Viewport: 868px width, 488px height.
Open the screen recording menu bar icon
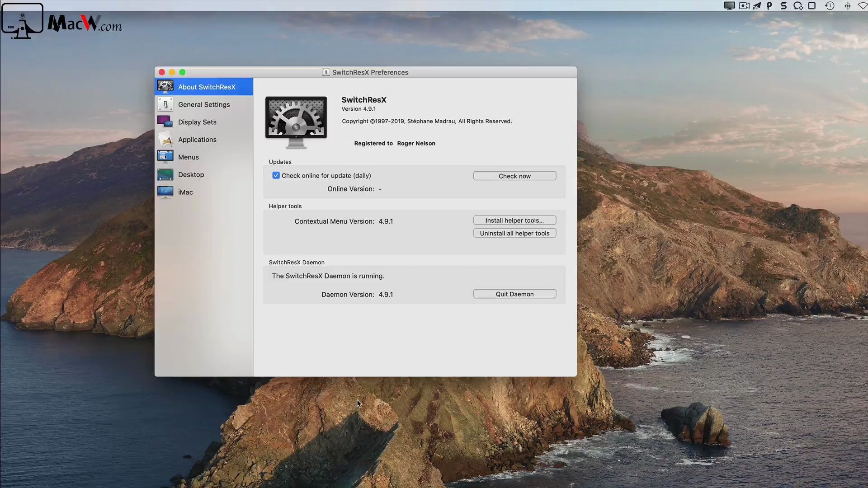tap(744, 6)
